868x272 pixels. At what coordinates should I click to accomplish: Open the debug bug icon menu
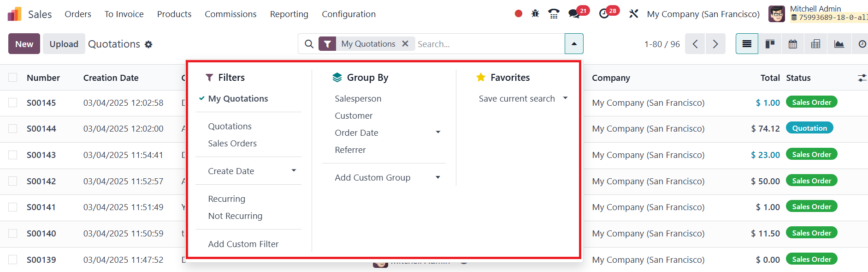tap(535, 14)
